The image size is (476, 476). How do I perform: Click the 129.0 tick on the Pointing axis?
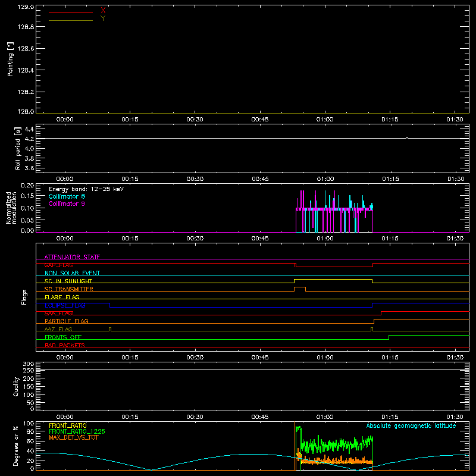coord(26,7)
